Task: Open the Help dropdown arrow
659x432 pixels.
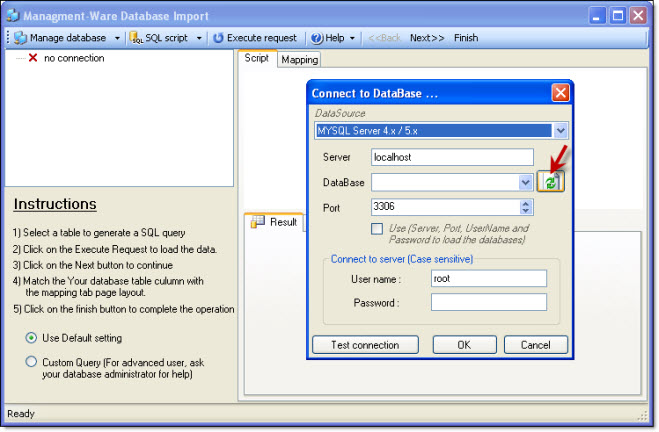Action: (x=352, y=38)
